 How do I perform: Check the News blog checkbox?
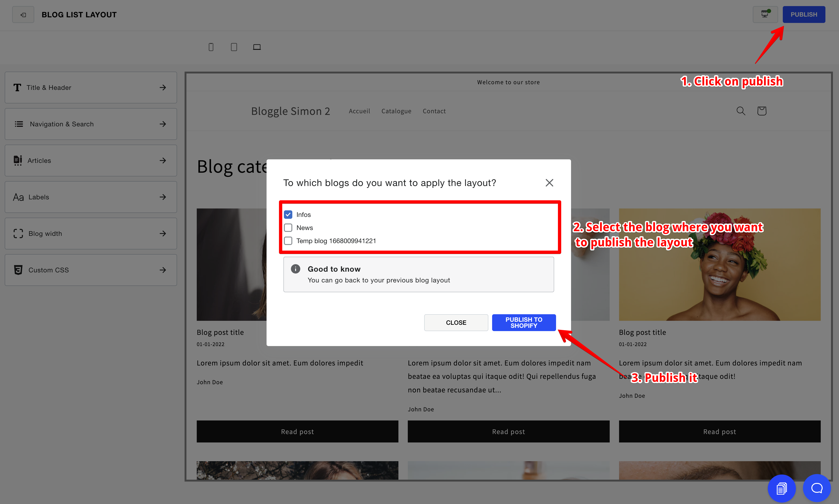point(288,227)
